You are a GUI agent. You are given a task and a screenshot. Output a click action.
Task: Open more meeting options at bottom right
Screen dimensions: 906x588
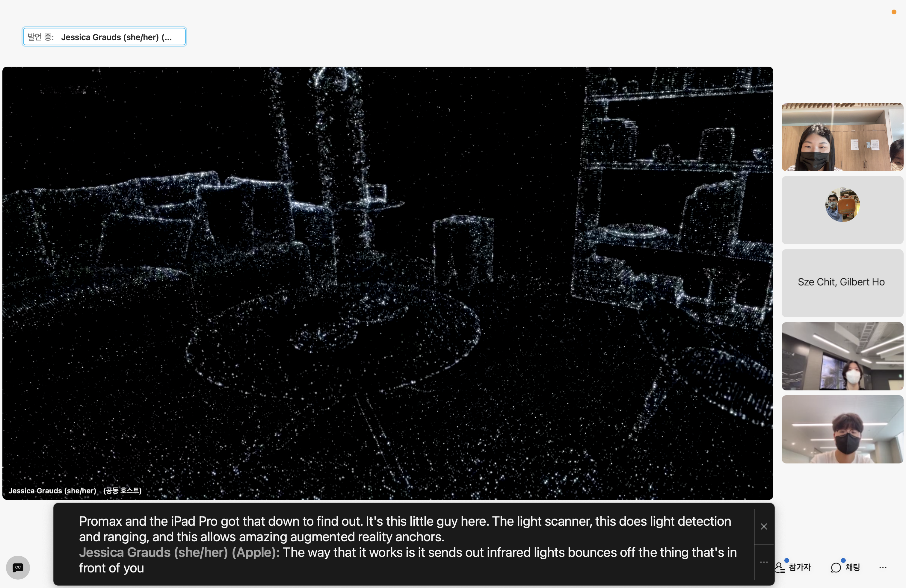click(x=883, y=567)
